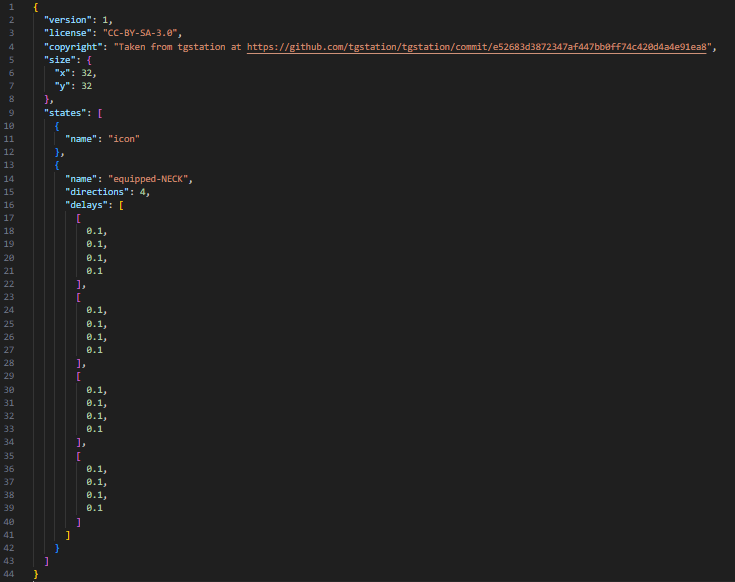Click the blue opening brace on line 10
Image resolution: width=735 pixels, height=582 pixels.
57,126
